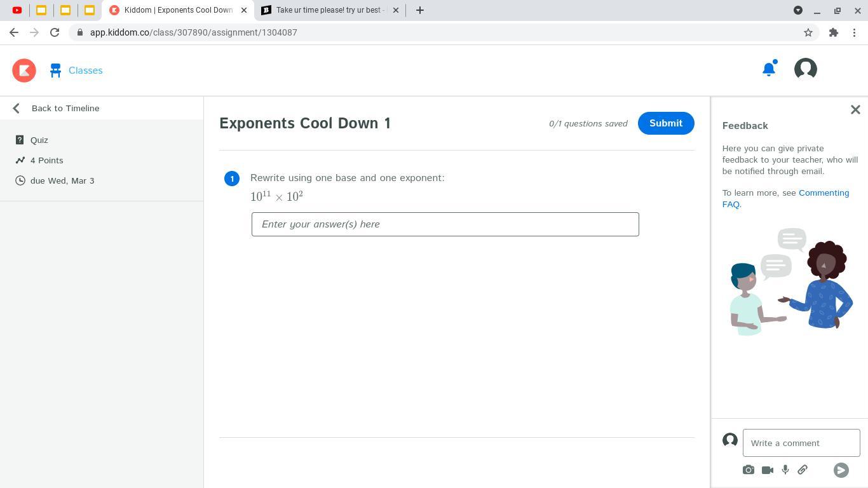Switch to the 'Take ur time please' tab
The height and width of the screenshot is (488, 868).
click(329, 10)
